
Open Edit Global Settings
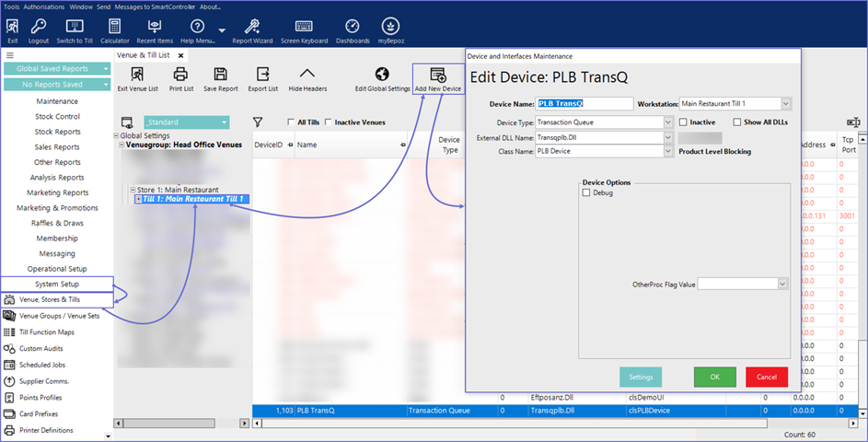382,76
